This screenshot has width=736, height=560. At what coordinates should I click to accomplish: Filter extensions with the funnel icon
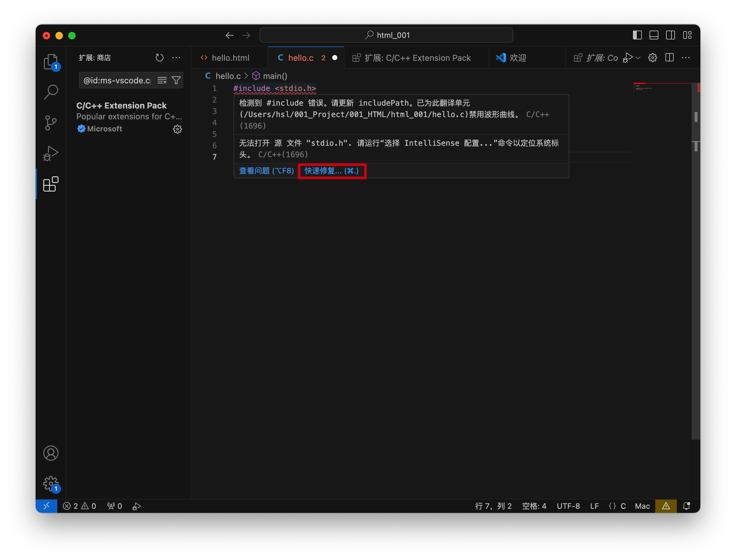pyautogui.click(x=176, y=80)
